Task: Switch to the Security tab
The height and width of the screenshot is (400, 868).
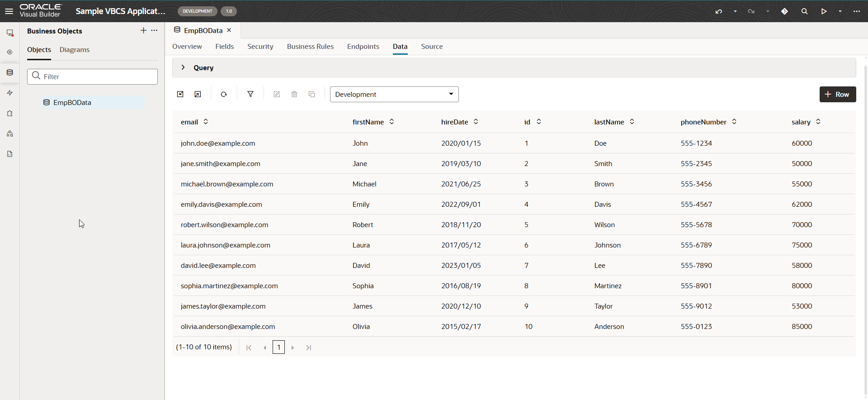Action: (x=260, y=47)
